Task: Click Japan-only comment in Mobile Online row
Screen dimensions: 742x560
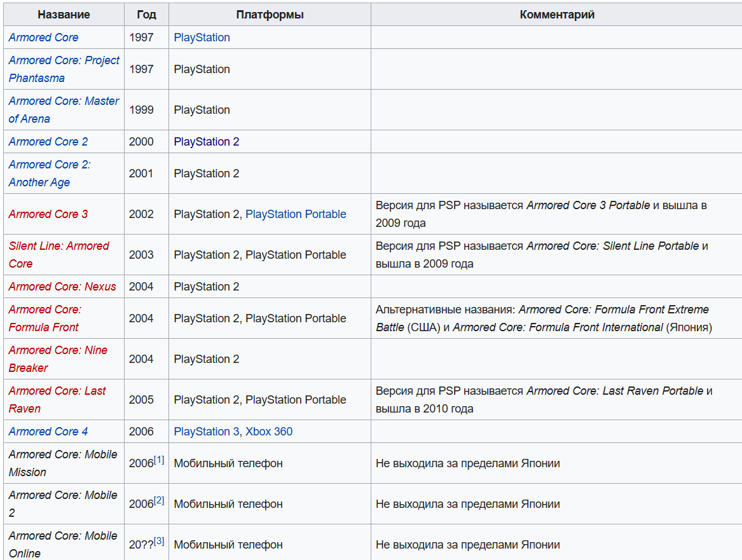Action: tap(467, 544)
